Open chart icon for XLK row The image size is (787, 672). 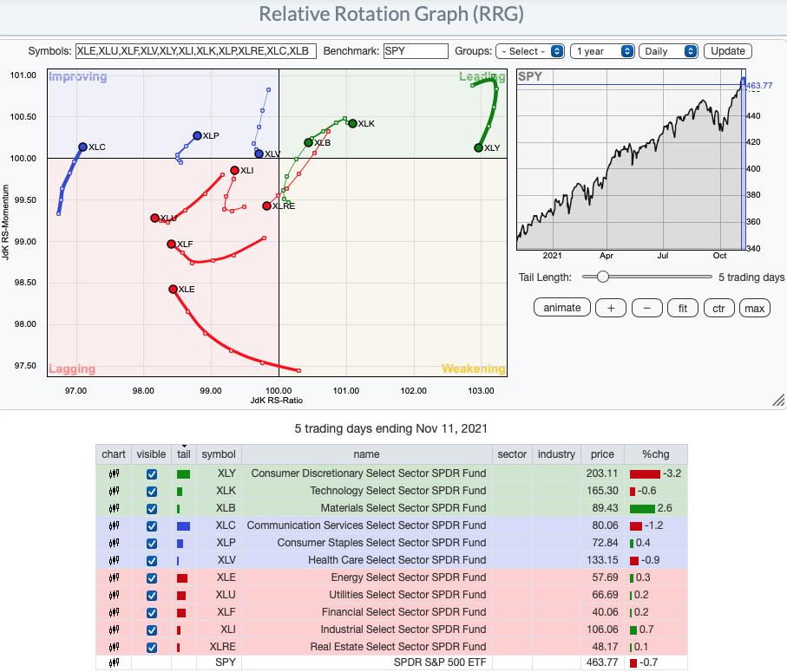click(x=114, y=491)
